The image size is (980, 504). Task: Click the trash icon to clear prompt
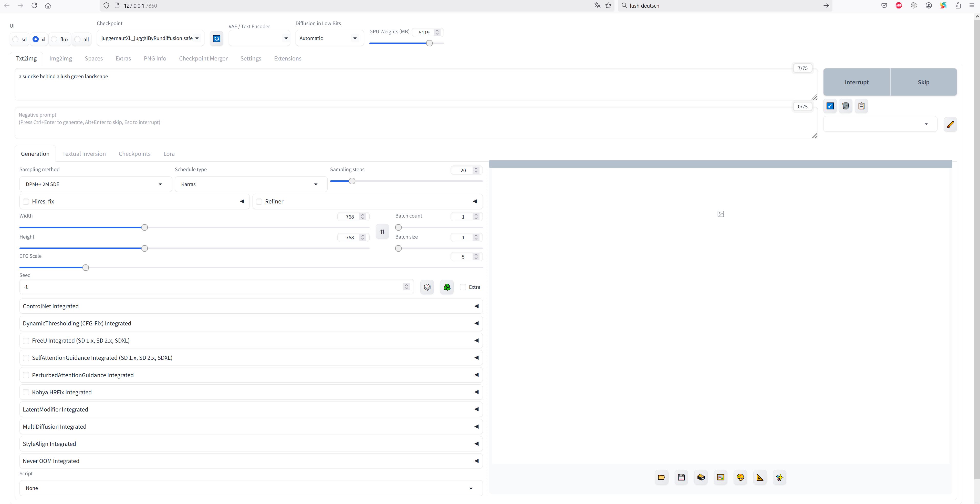845,106
